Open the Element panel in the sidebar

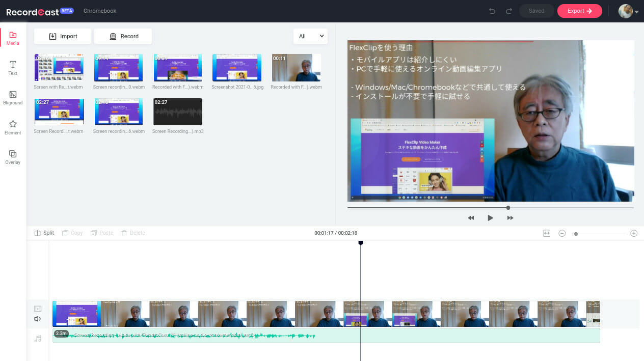pos(13,127)
